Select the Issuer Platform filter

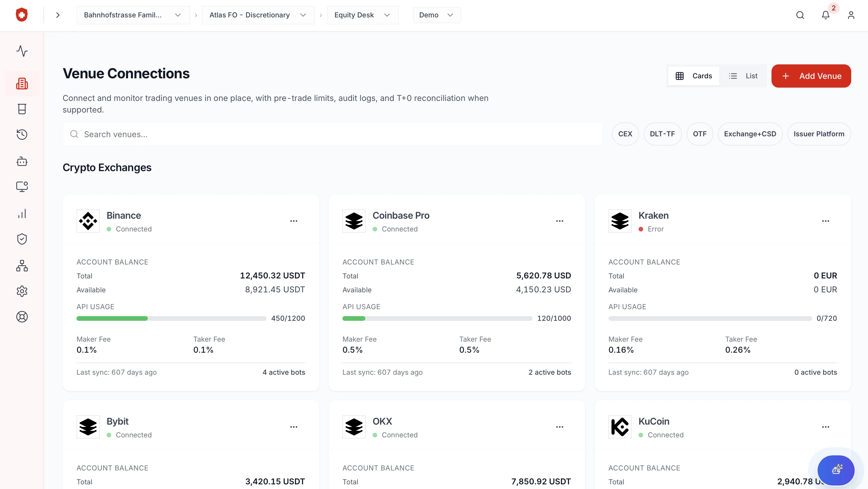coord(818,134)
